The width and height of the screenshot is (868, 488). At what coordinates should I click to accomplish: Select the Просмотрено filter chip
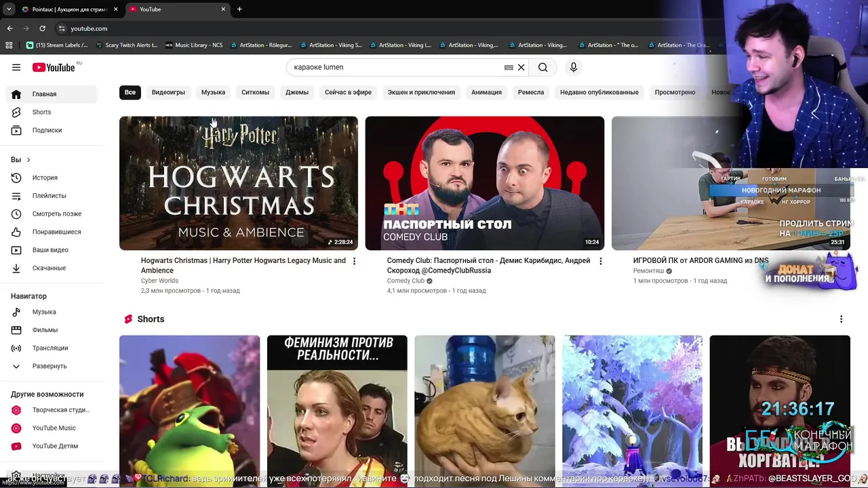coord(675,92)
